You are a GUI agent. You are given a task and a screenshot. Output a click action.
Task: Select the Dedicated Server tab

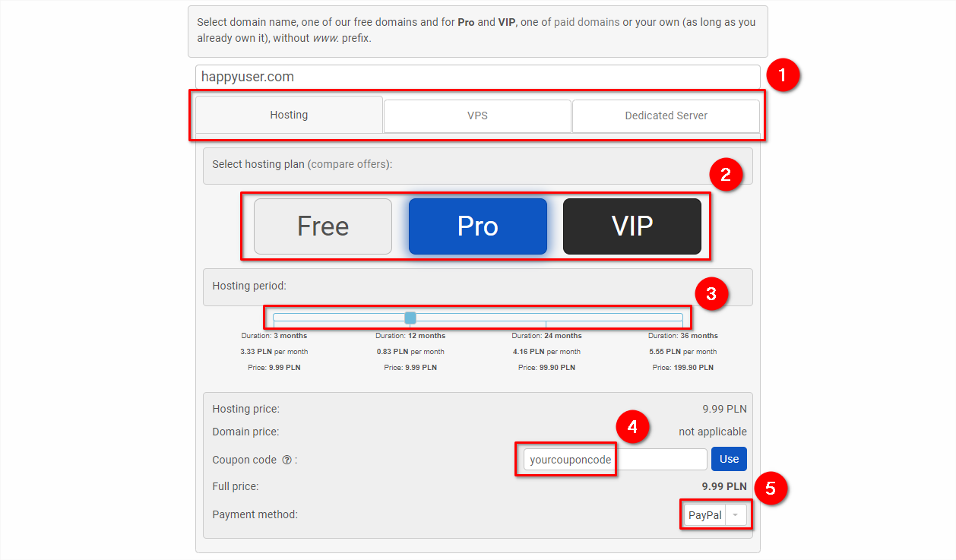(x=666, y=116)
